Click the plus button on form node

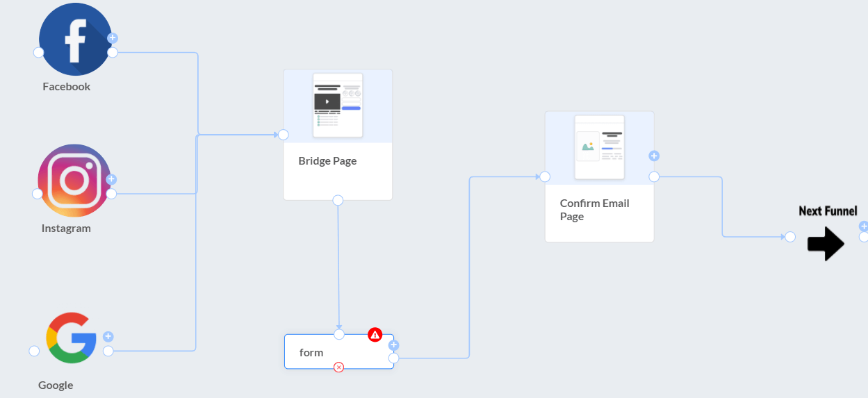click(x=393, y=345)
